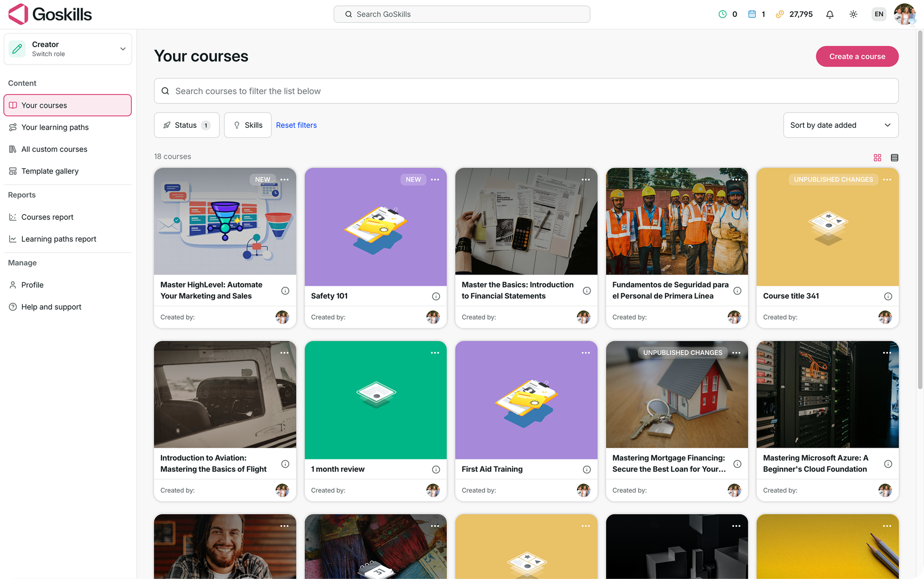
Task: Open the Mastering Mortgage Financing thumbnail
Action: pos(677,394)
